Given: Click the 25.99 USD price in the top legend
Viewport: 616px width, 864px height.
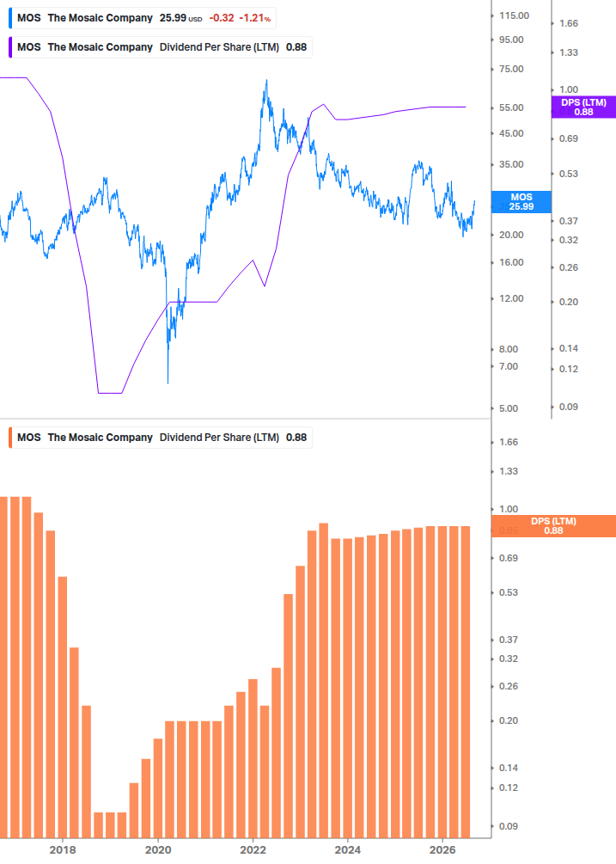Looking at the screenshot, I should (x=180, y=18).
